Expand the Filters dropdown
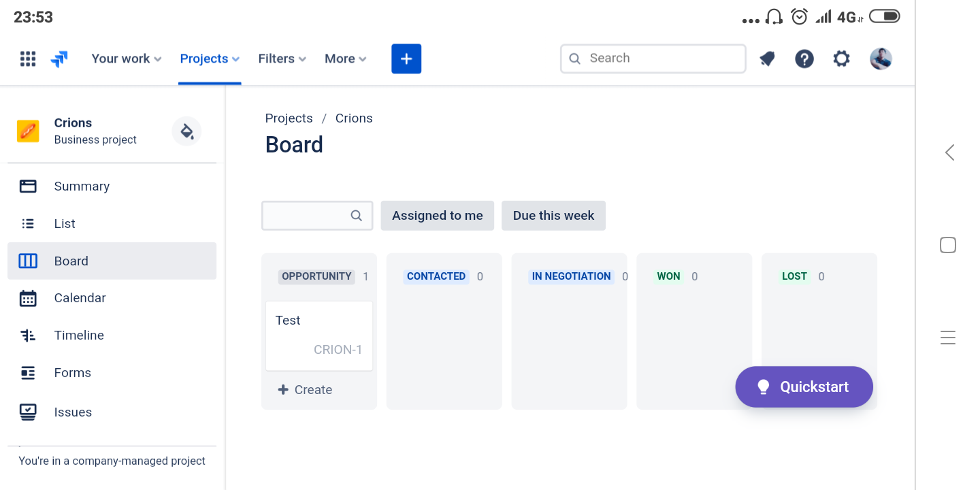Screen dimensions: 980x490 pyautogui.click(x=282, y=59)
